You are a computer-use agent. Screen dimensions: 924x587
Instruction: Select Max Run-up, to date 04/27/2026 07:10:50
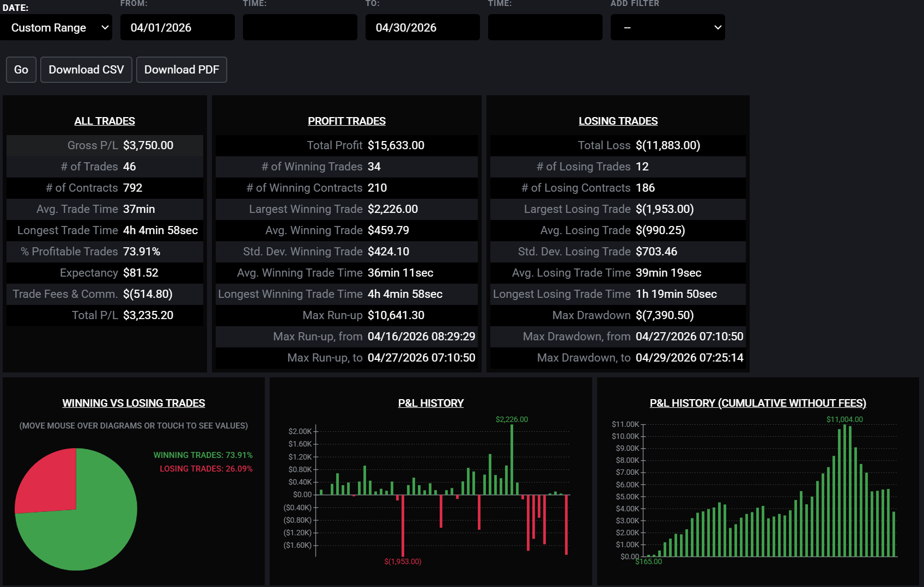point(422,358)
